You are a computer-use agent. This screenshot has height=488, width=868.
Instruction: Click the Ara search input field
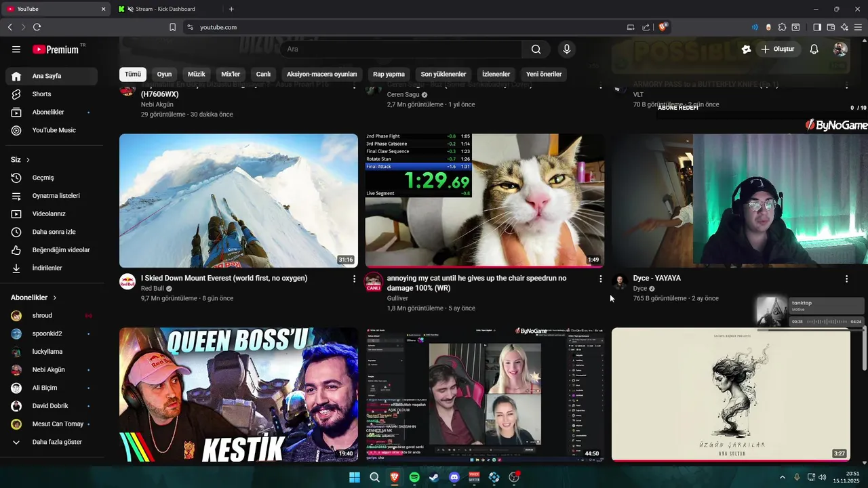[x=400, y=49]
